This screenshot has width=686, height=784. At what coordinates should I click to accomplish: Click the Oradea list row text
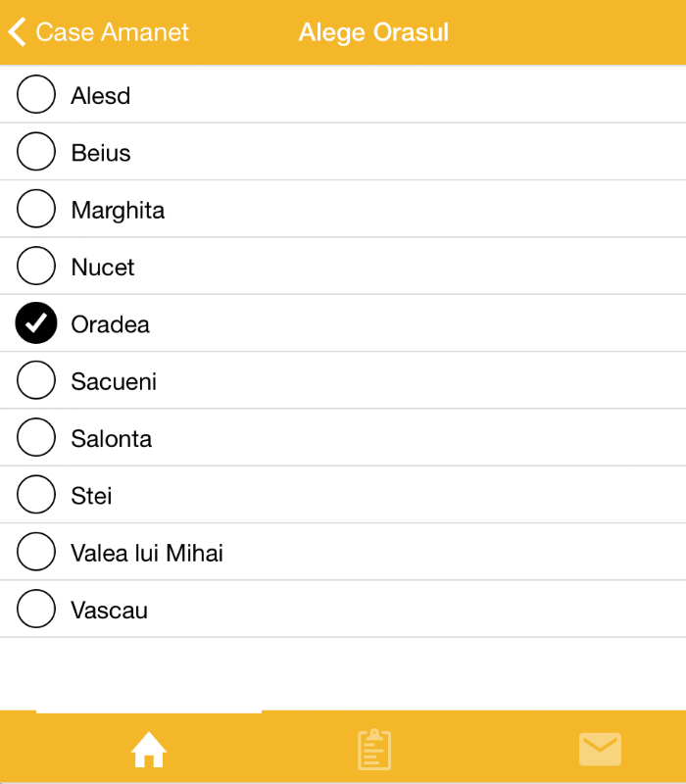tap(111, 324)
